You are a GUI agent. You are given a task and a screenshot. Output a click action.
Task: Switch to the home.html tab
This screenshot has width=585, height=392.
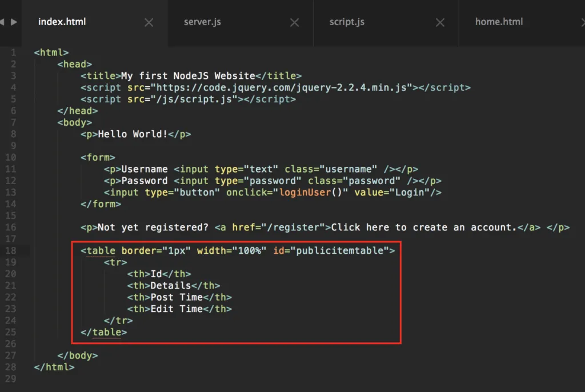tap(499, 22)
